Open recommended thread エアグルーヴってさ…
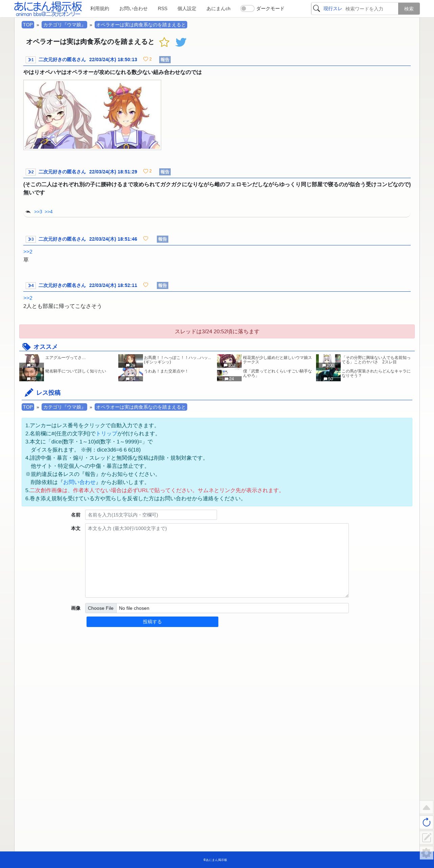The width and height of the screenshot is (434, 868). (65, 358)
